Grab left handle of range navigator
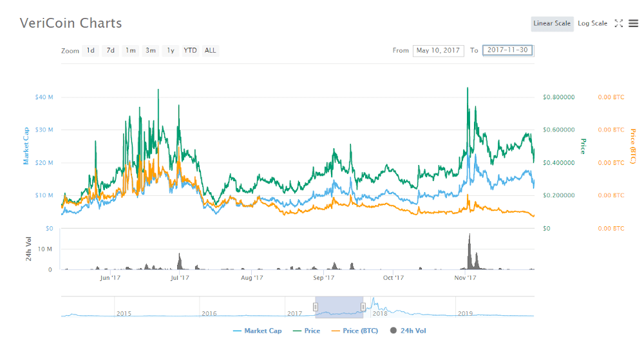Viewport: 644px width, 339px height. click(316, 307)
